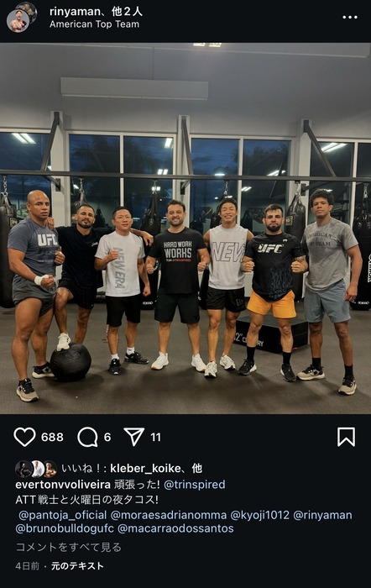Screen dimensions: 371x588
Task: Open three-dot more options menu
Action: [350, 18]
